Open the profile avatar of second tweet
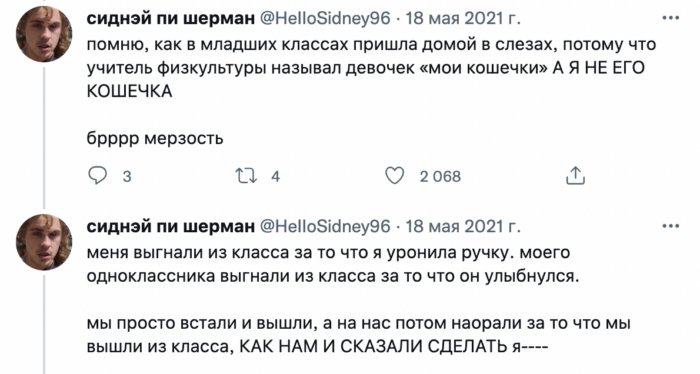700x374 pixels. pos(44,242)
